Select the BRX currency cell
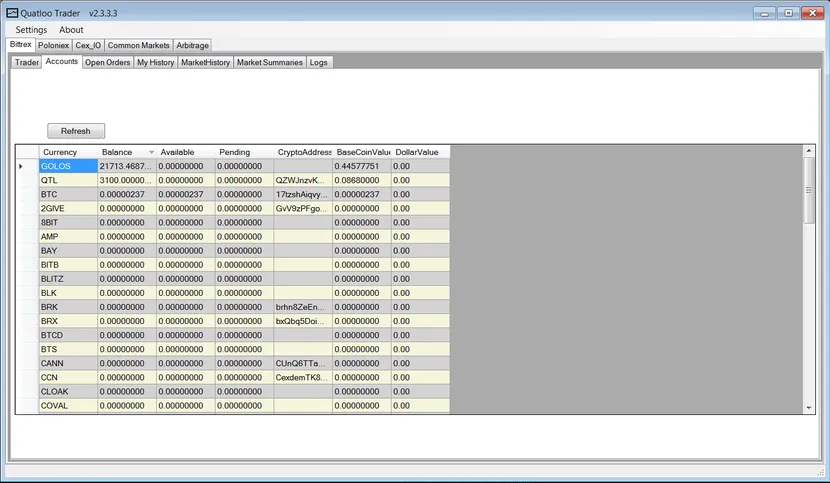Screen dimensions: 830x483 (x=68, y=321)
